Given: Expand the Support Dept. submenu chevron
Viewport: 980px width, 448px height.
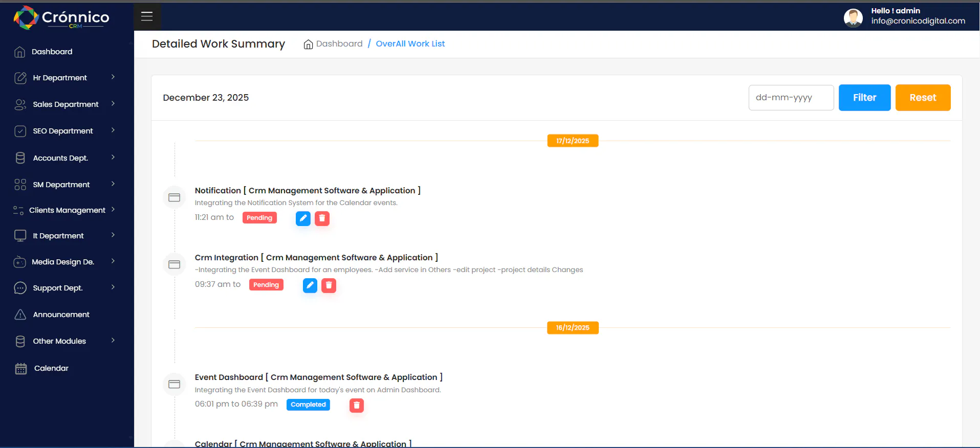Looking at the screenshot, I should (113, 287).
